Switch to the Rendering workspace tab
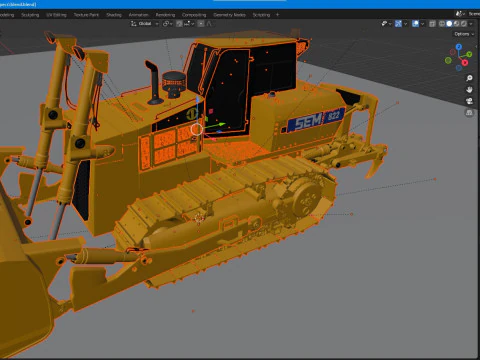Viewport: 480px width, 360px height. point(165,15)
